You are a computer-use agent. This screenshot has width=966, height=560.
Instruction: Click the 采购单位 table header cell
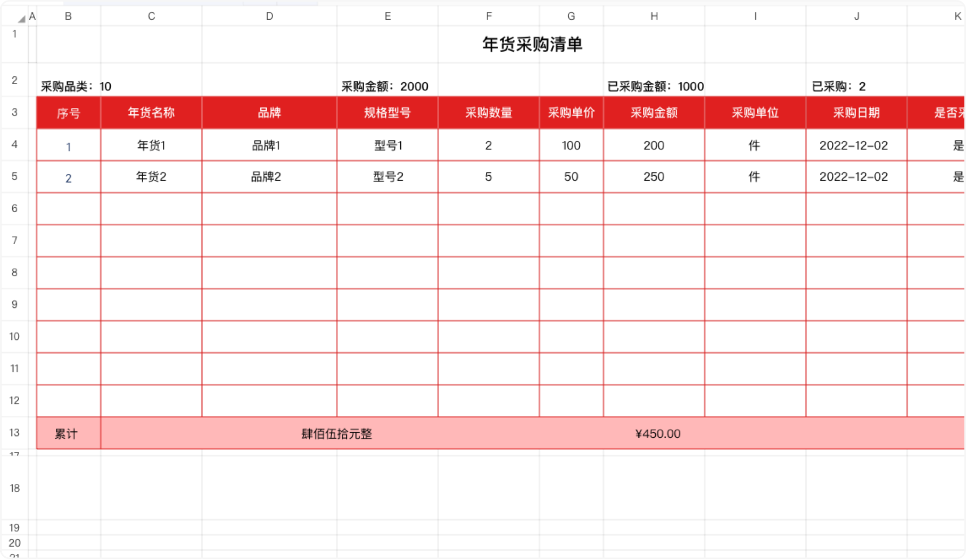click(x=755, y=113)
